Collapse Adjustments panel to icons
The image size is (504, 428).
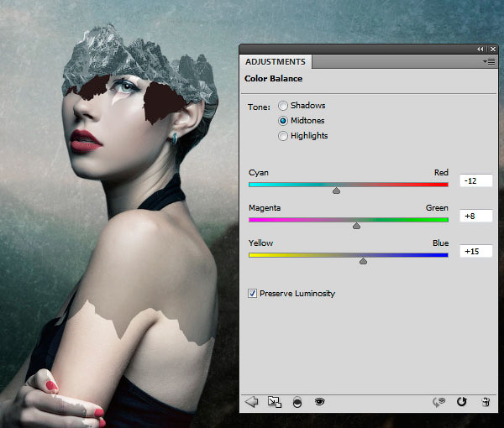tap(480, 50)
